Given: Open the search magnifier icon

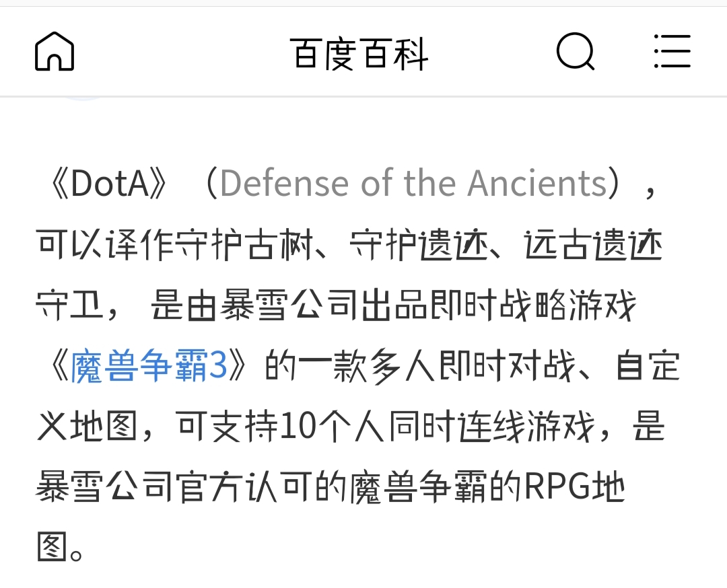Looking at the screenshot, I should point(576,51).
